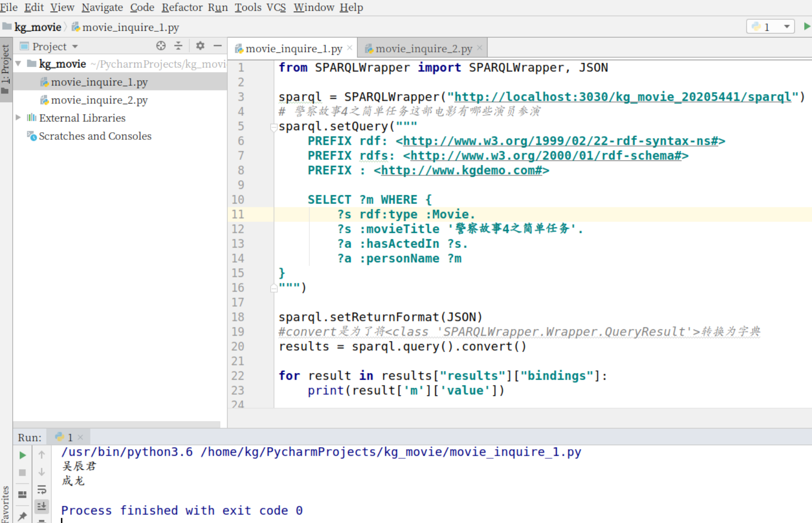The image size is (812, 523).
Task: Click the script path link in Run output
Action: (391, 452)
